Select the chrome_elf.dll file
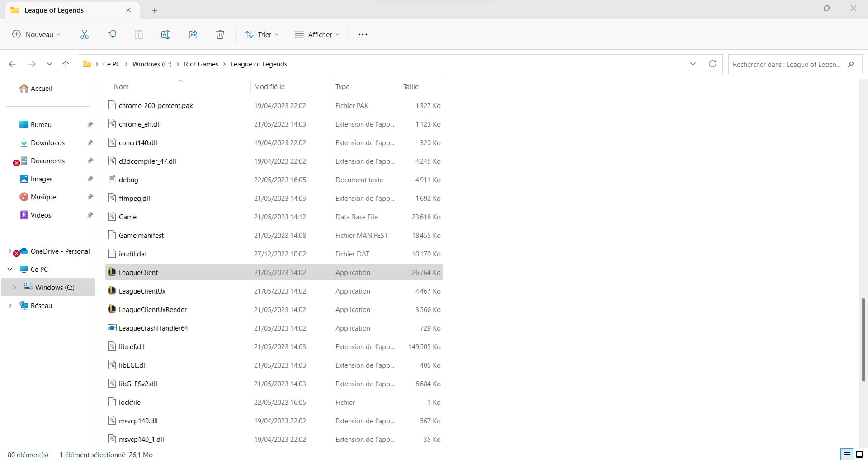The height and width of the screenshot is (460, 868). pyautogui.click(x=274, y=124)
